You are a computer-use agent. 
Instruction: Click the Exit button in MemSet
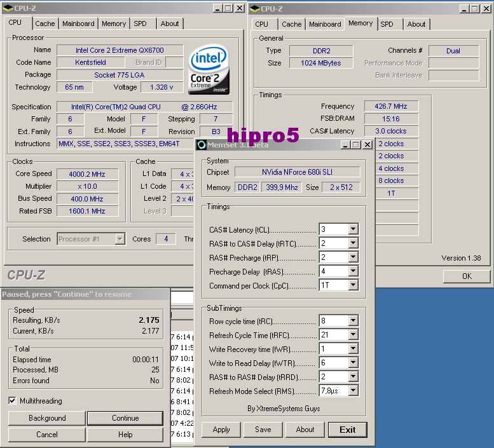pos(348,430)
